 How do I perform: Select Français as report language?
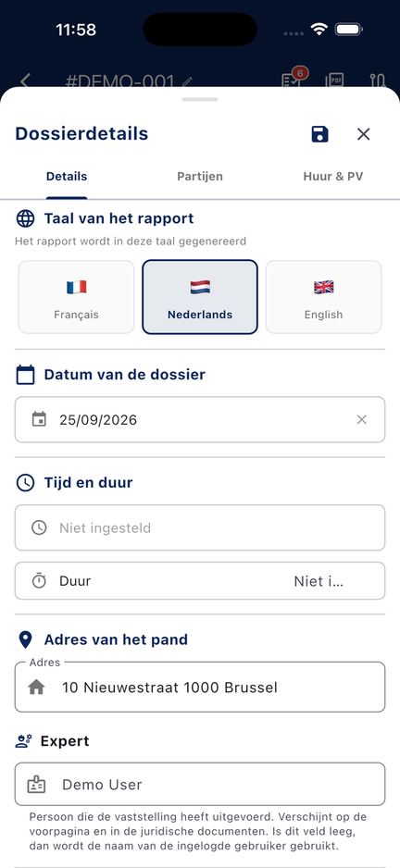pyautogui.click(x=77, y=297)
